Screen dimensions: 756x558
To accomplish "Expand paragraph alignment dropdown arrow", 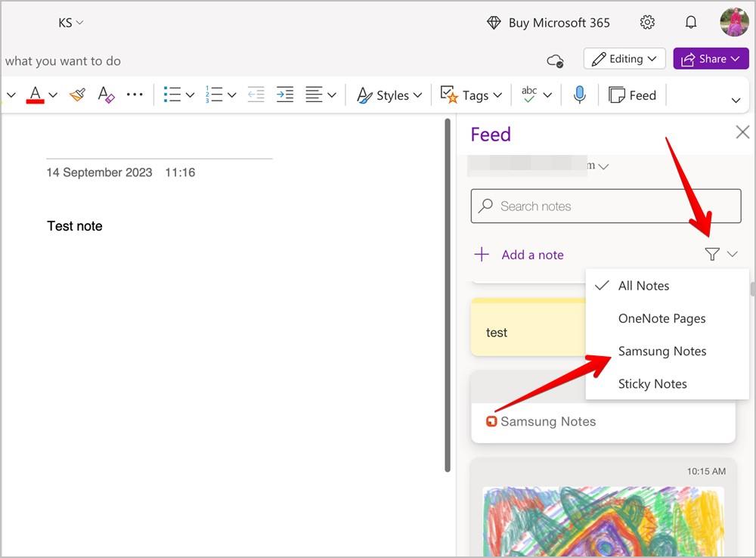I will point(332,95).
